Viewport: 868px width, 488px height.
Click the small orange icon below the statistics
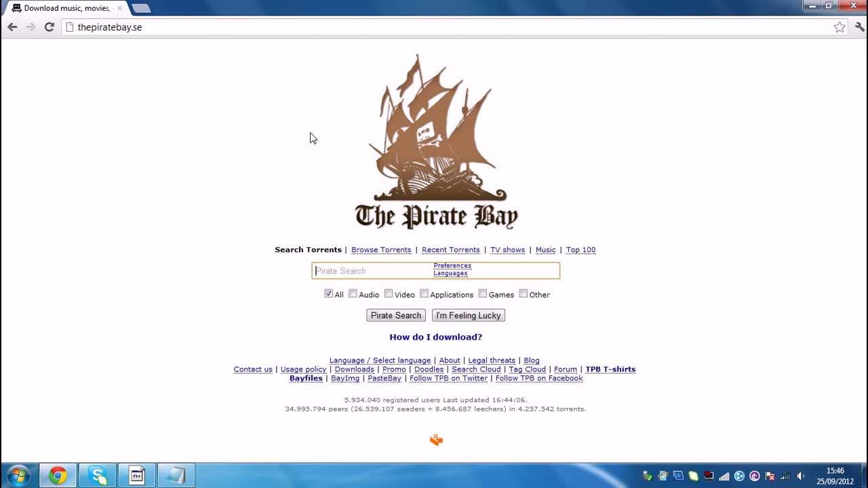click(x=436, y=440)
